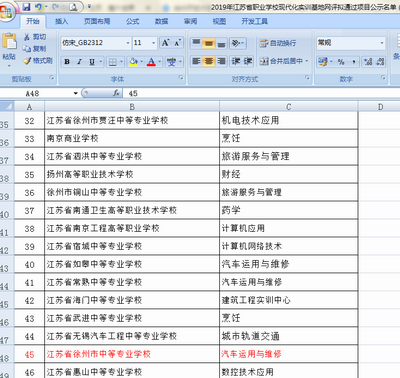
Task: Click the Cut scissors icon
Action: [27, 37]
